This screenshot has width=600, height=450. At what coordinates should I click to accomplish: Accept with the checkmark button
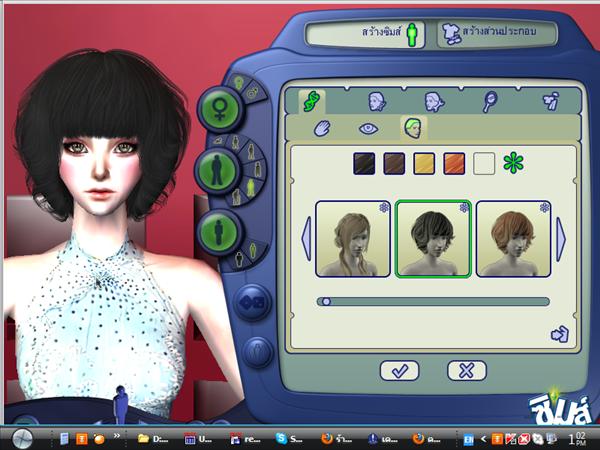point(399,370)
